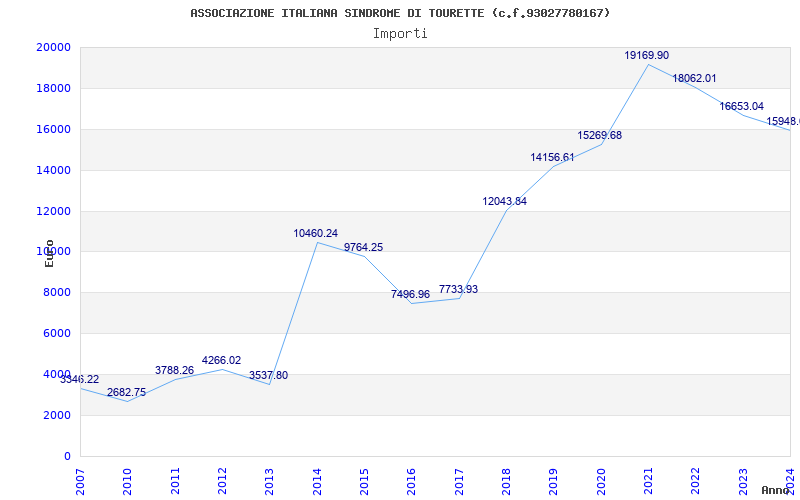Select the 16653.04 data label
The width and height of the screenshot is (800, 500).
pyautogui.click(x=741, y=106)
